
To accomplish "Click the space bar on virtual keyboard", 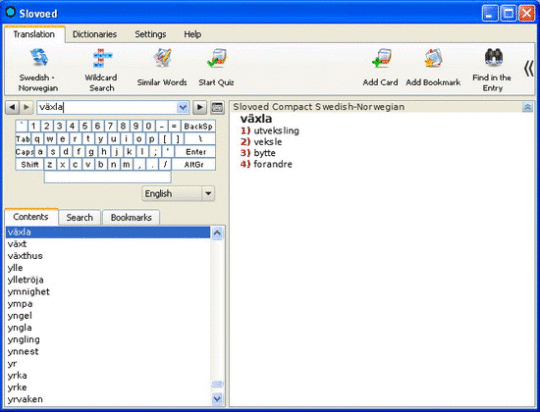I will tap(107, 177).
